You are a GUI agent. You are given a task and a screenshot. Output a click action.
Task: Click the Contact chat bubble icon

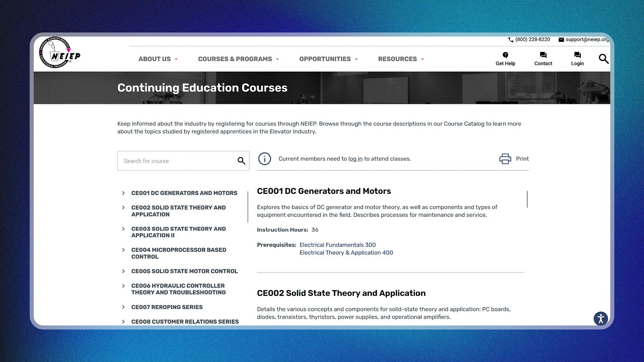pyautogui.click(x=543, y=55)
